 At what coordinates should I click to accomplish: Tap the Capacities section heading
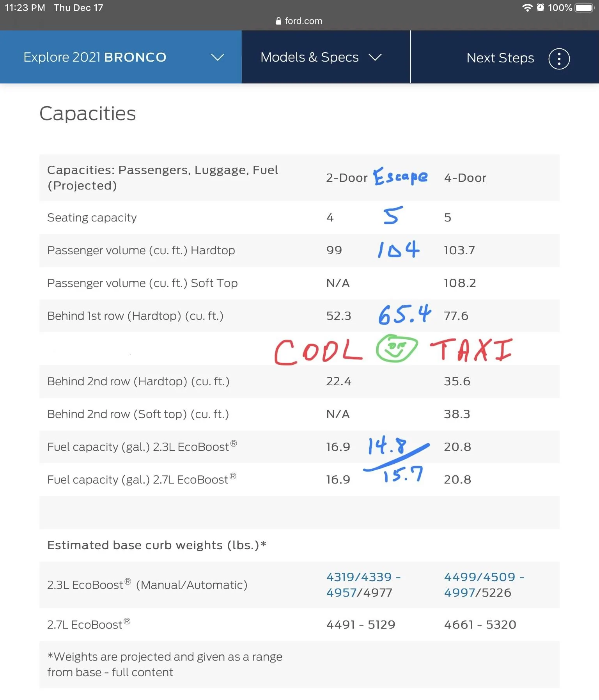[x=88, y=114]
